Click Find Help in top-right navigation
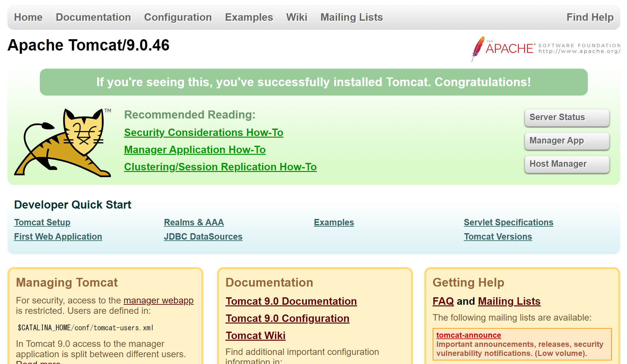 (x=590, y=17)
